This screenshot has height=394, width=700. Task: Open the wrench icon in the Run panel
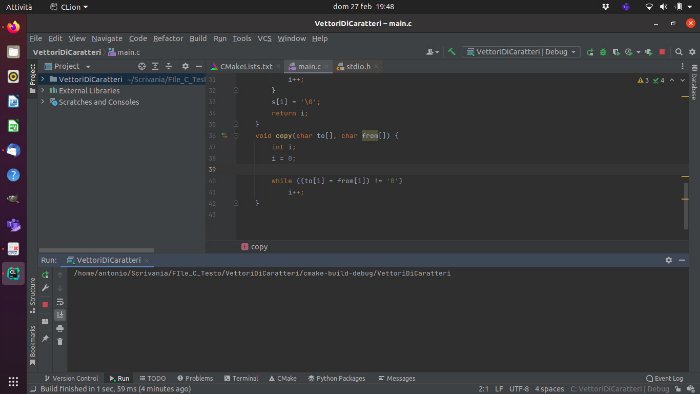[45, 288]
